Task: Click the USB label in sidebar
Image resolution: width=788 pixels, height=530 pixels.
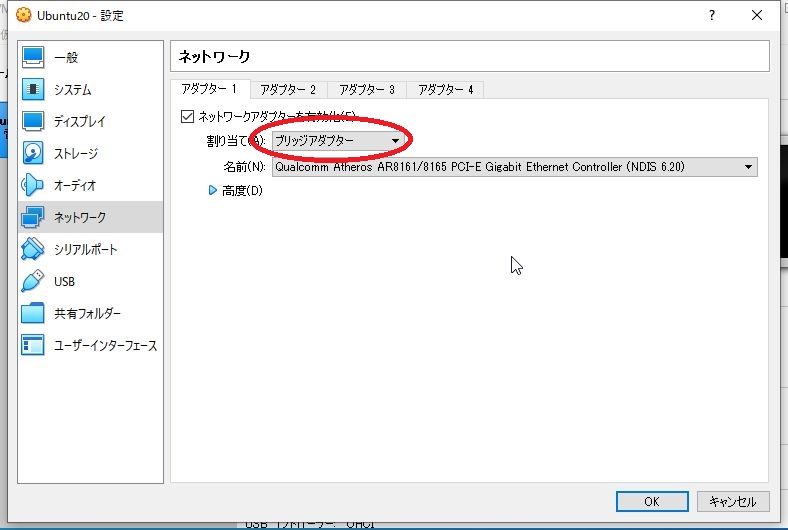Action: click(x=64, y=282)
